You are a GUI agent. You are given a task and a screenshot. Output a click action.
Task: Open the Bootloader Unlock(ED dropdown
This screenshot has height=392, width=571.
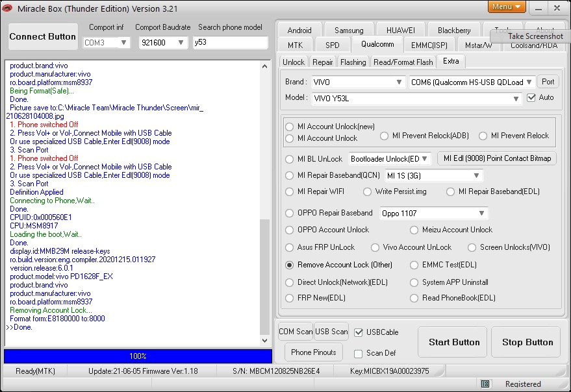[x=425, y=159]
